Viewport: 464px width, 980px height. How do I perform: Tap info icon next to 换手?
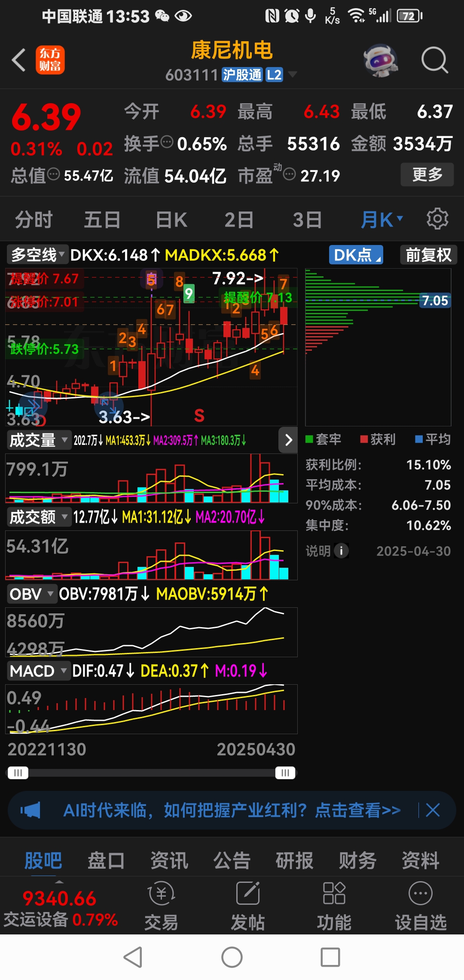(167, 141)
